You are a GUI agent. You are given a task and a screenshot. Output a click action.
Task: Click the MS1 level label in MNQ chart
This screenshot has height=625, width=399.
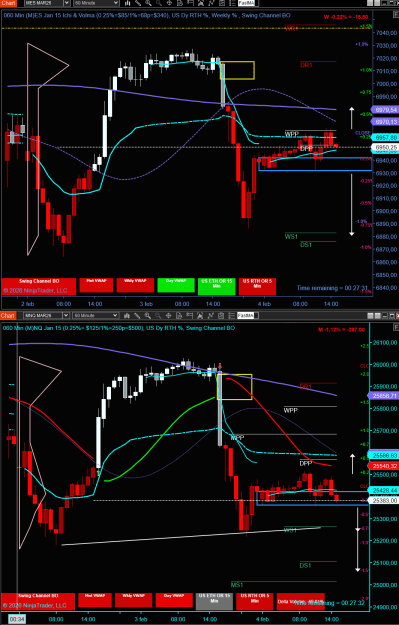click(237, 585)
